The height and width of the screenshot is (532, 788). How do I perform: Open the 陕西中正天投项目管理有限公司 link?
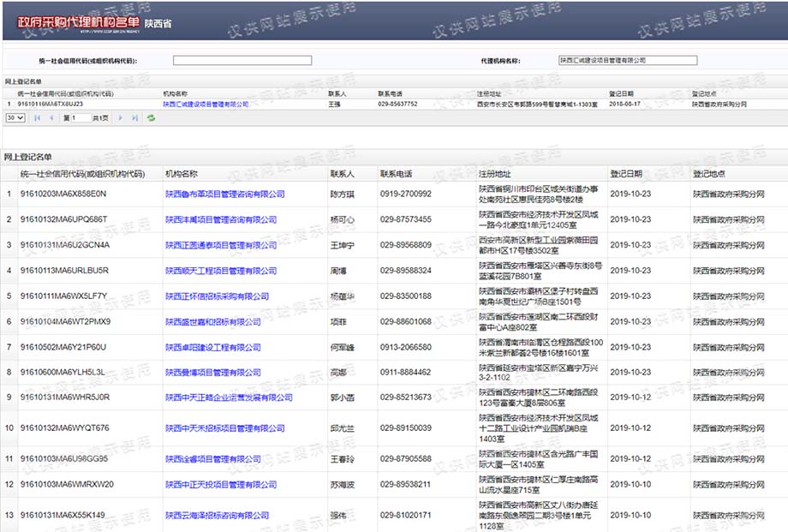(221, 485)
